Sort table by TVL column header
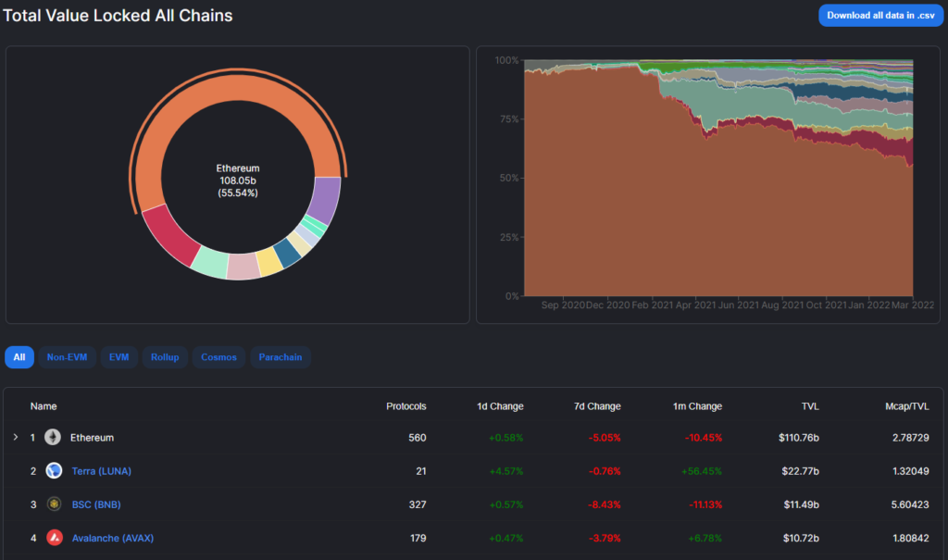Image resolution: width=948 pixels, height=560 pixels. click(x=810, y=406)
